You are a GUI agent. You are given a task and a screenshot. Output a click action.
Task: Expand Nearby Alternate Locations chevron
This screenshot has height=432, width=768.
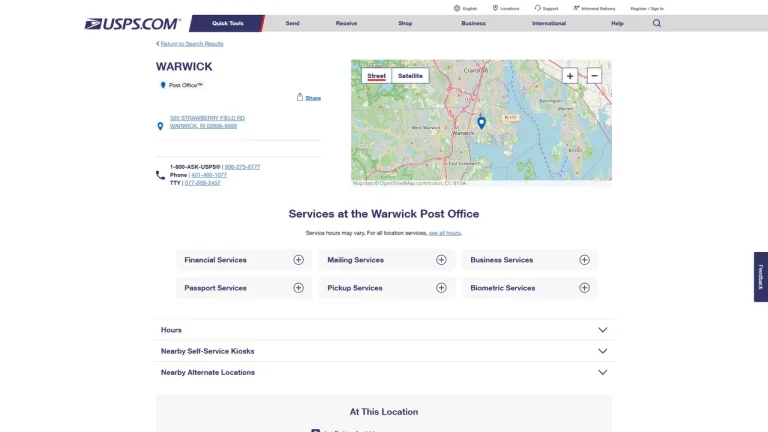[x=602, y=372]
